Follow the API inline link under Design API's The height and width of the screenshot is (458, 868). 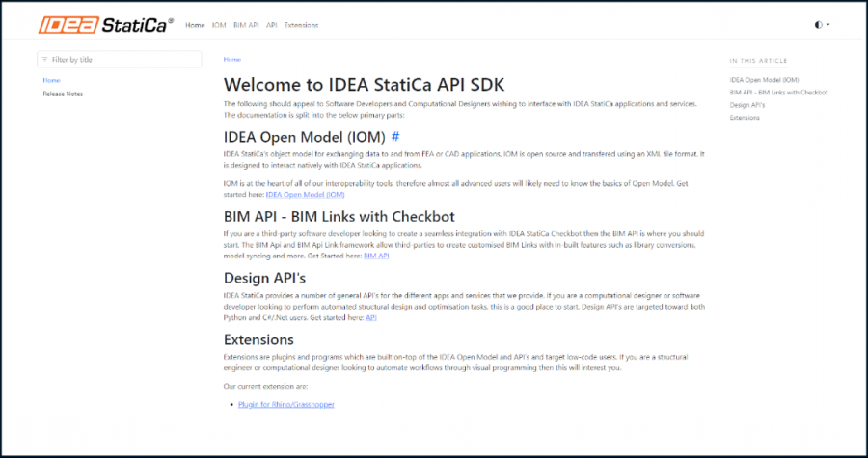pyautogui.click(x=371, y=318)
